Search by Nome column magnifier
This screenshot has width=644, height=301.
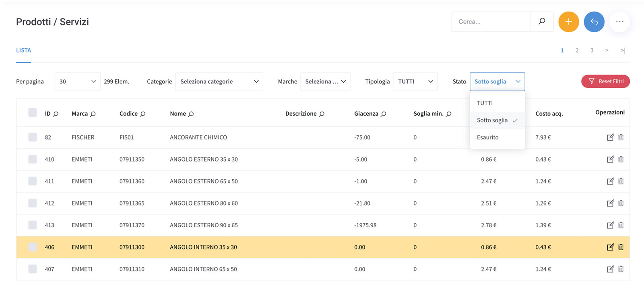tap(191, 114)
